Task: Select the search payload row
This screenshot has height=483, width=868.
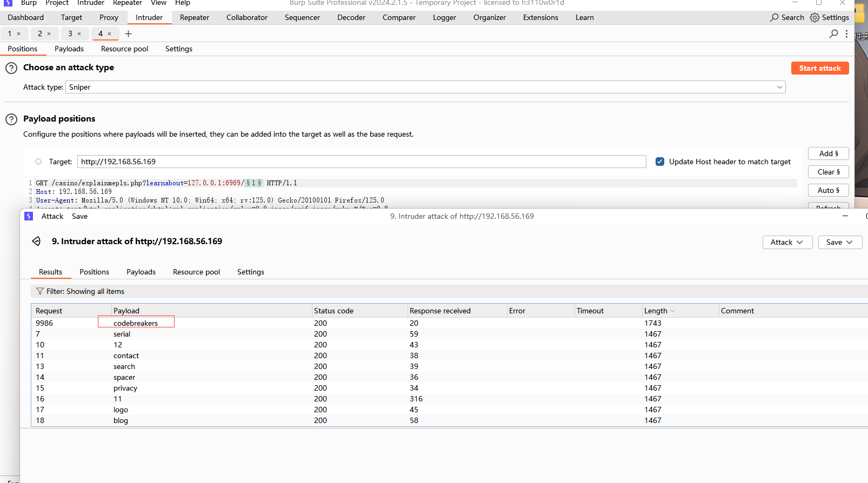Action: (449, 366)
